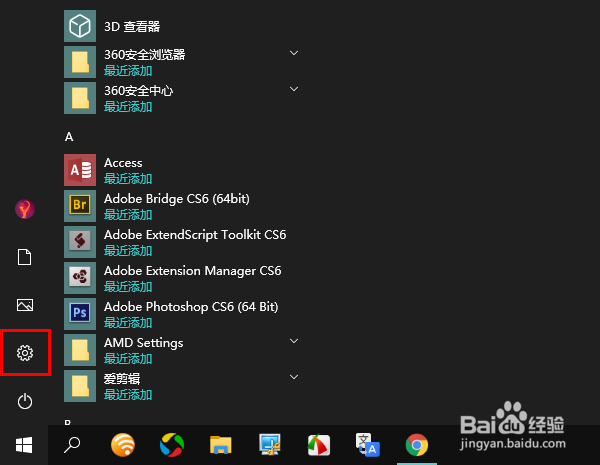The height and width of the screenshot is (465, 600).
Task: Open the orange WiFi app in taskbar
Action: point(123,445)
